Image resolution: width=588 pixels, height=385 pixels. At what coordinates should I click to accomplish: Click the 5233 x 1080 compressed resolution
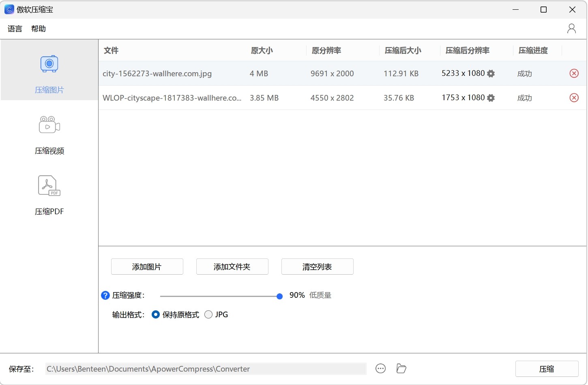click(463, 73)
